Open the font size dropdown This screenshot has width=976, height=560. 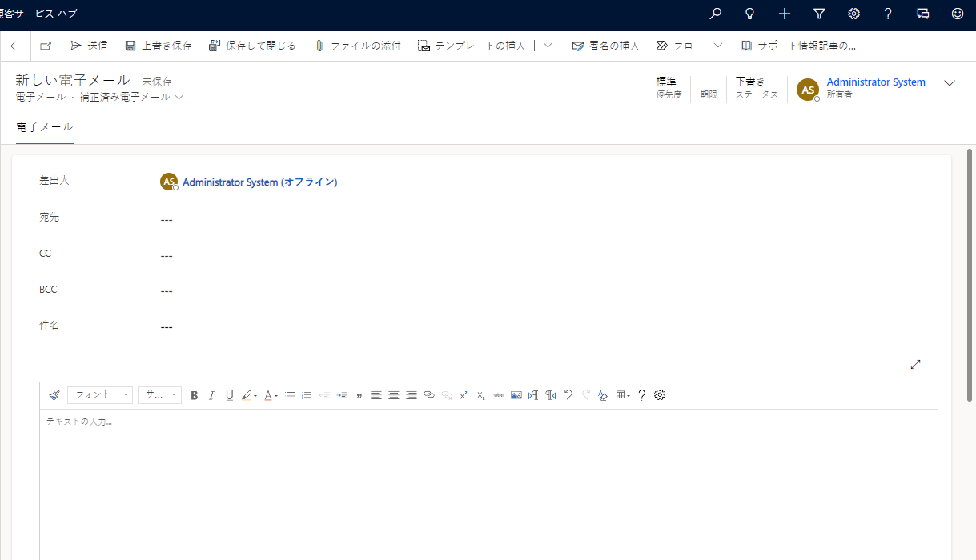pos(159,395)
